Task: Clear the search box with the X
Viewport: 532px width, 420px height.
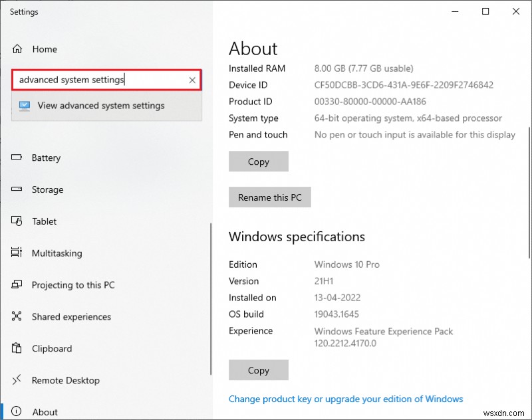Action: tap(192, 80)
